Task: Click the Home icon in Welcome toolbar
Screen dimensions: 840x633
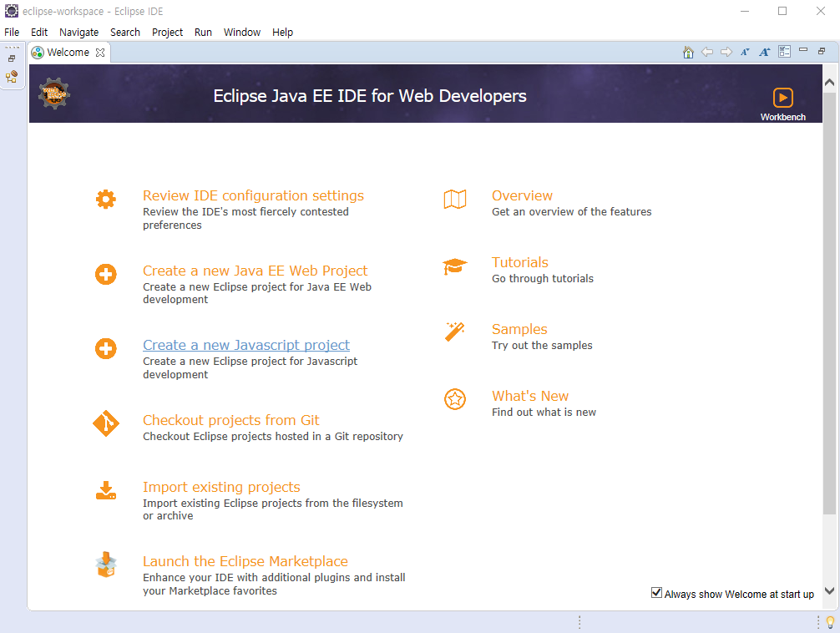Action: [x=688, y=52]
